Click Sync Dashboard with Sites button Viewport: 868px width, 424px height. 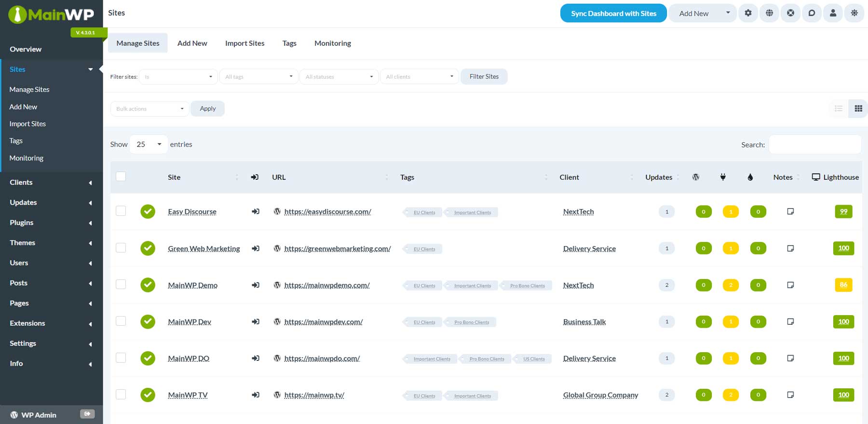point(613,13)
